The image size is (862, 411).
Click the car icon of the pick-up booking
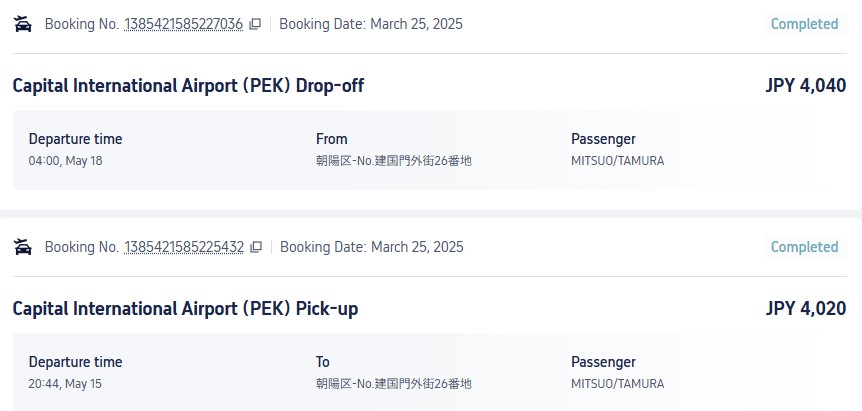[23, 247]
